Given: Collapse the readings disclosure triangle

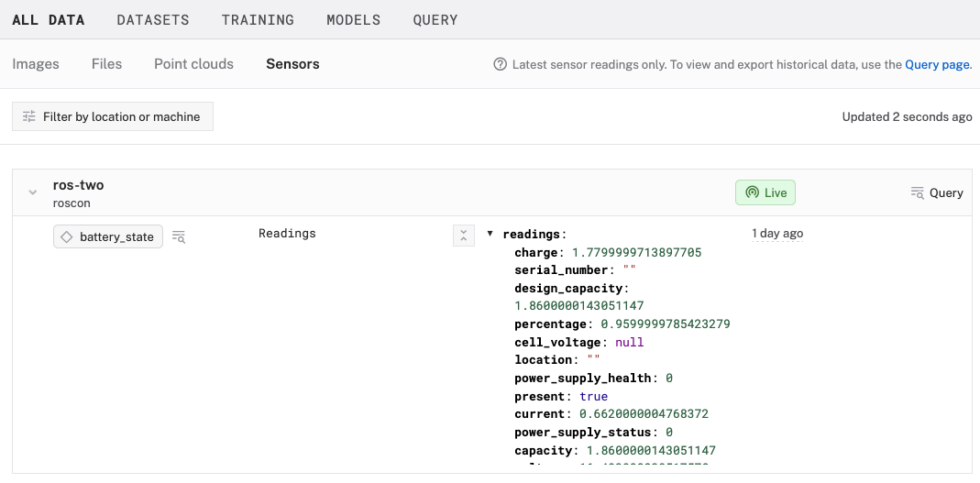Looking at the screenshot, I should [490, 234].
